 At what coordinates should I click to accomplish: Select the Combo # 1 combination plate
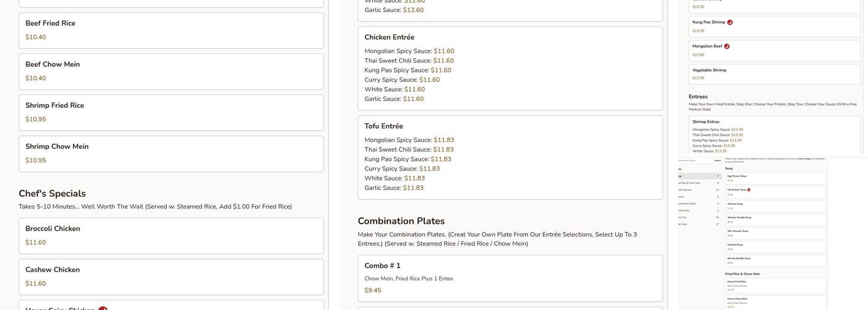tap(510, 278)
